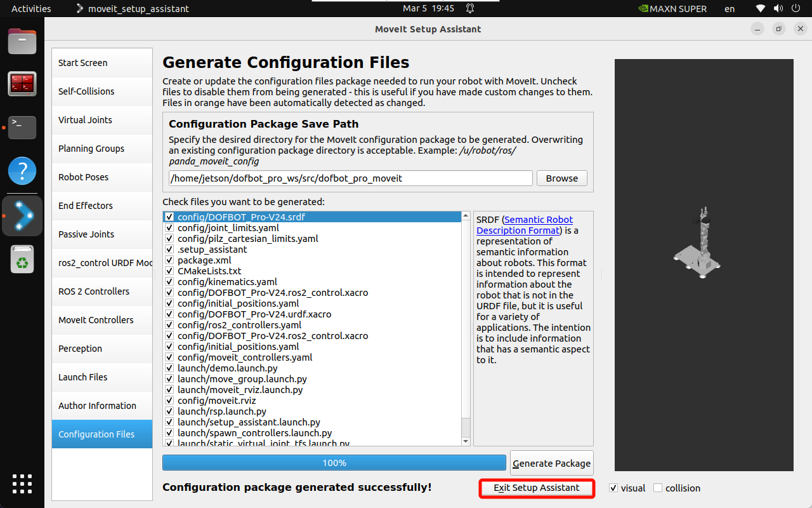The width and height of the screenshot is (812, 508).
Task: Select launch/rsp.launch.py row text
Action: 222,411
